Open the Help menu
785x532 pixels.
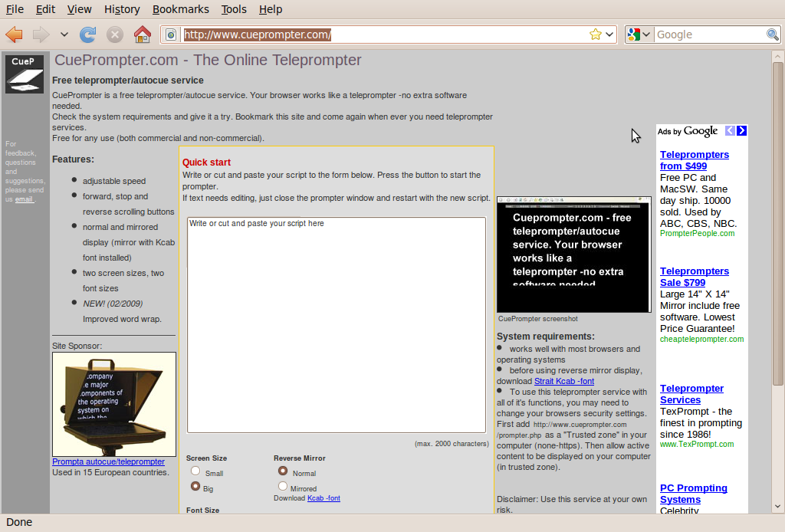coord(271,9)
